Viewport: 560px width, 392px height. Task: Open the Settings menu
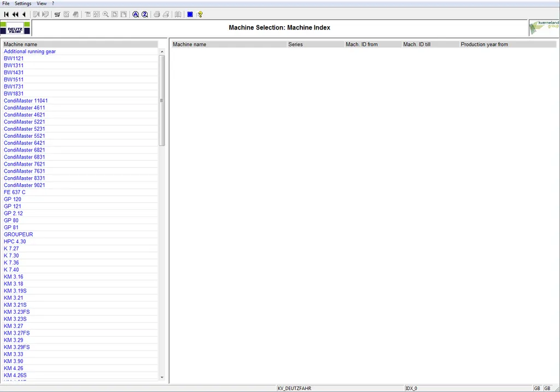coord(23,4)
